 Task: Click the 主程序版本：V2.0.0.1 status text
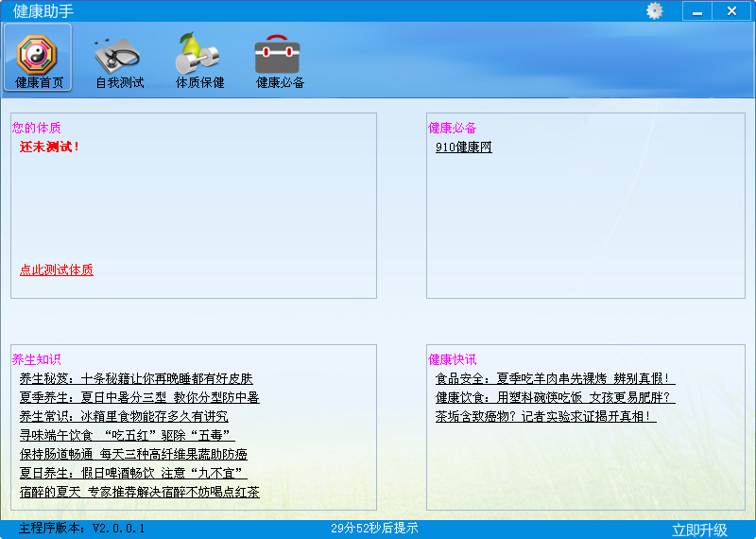point(82,529)
